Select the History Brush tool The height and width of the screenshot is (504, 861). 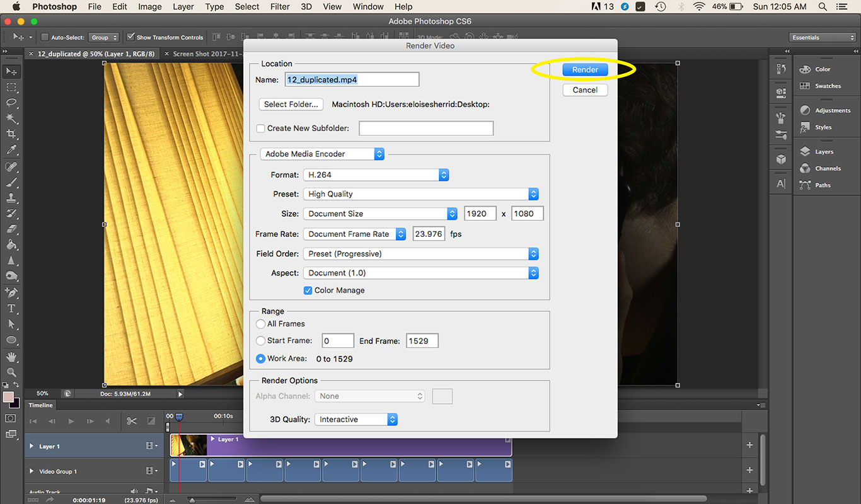11,214
